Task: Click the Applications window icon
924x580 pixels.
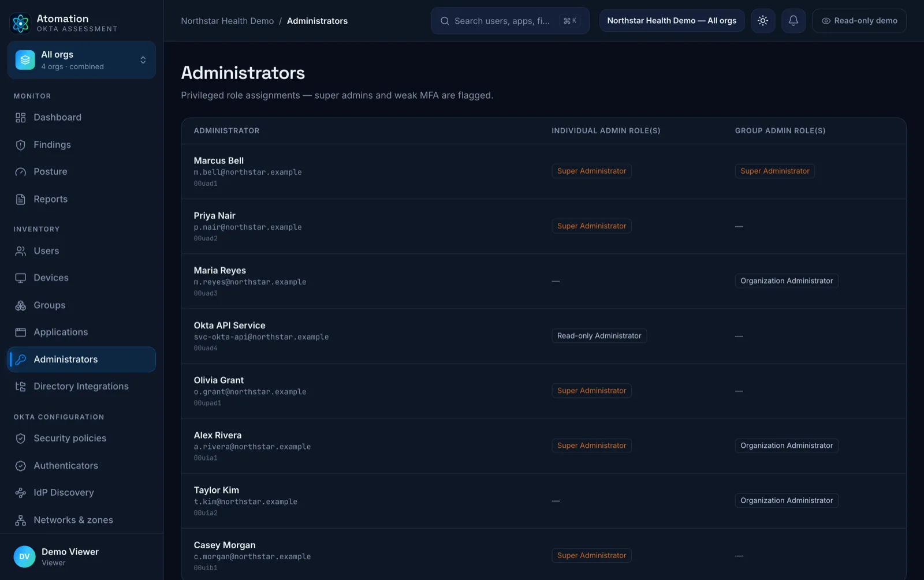Action: (x=21, y=332)
